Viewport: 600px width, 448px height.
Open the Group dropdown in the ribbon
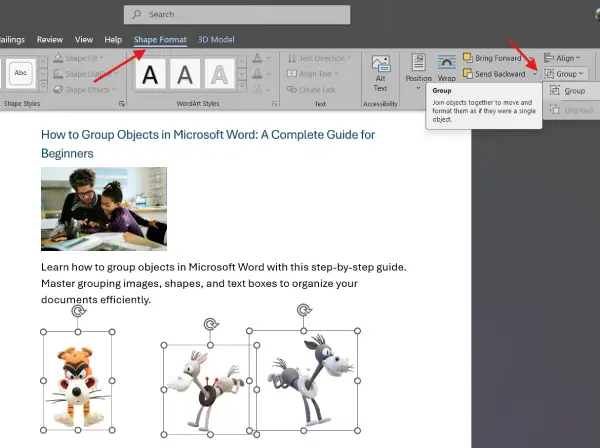pyautogui.click(x=564, y=74)
